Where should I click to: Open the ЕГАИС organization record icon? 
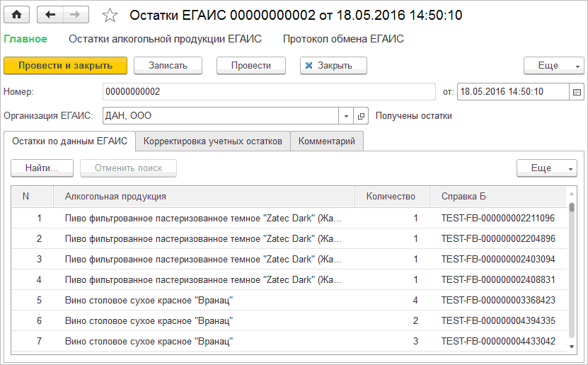point(361,116)
